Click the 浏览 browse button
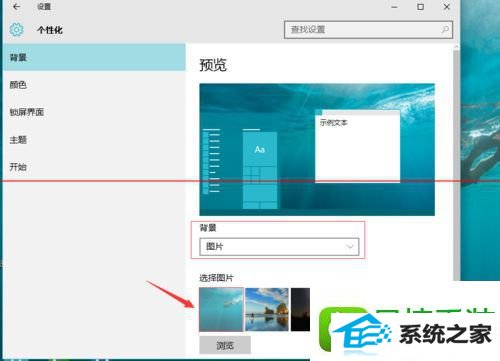Viewport: 500px width, 361px height. pyautogui.click(x=225, y=345)
